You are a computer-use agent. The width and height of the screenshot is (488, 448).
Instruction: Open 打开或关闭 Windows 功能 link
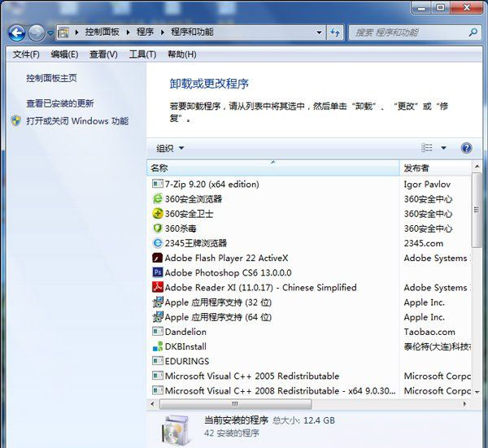pyautogui.click(x=76, y=121)
